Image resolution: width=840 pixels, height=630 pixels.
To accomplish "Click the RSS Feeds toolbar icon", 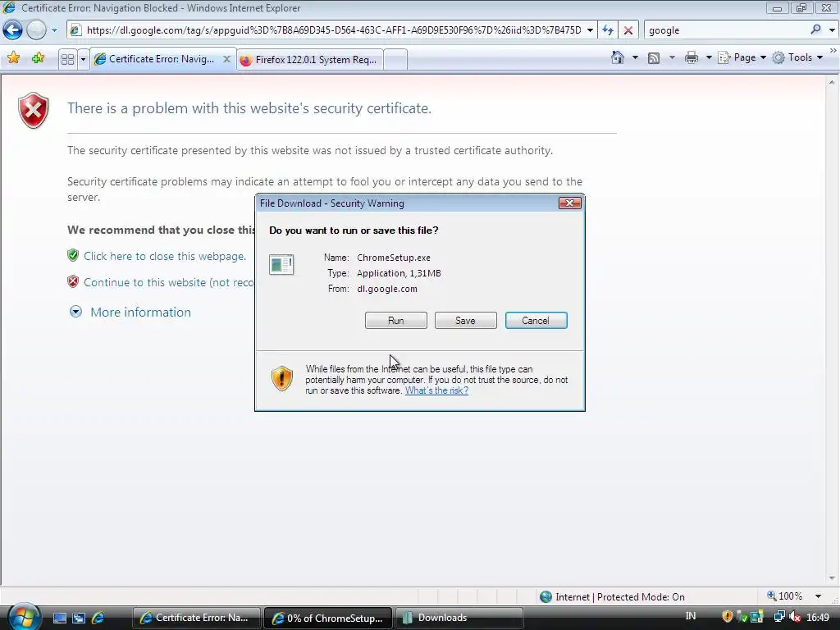I will tap(654, 58).
